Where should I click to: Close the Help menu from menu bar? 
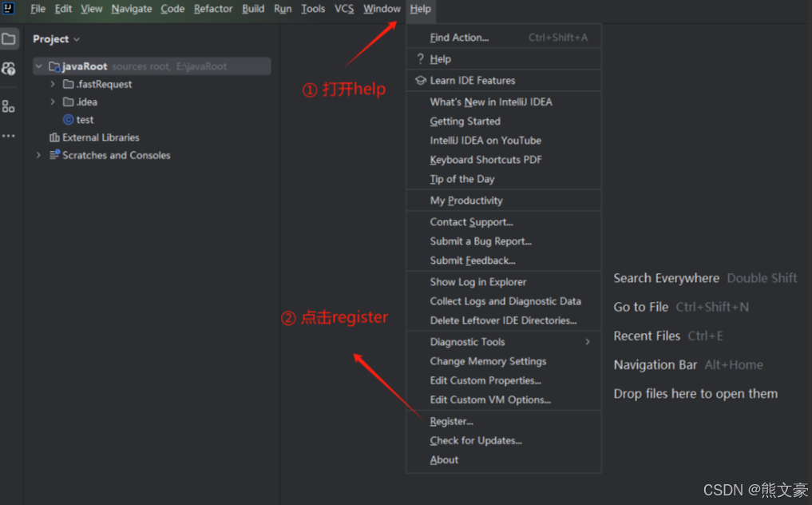[421, 9]
